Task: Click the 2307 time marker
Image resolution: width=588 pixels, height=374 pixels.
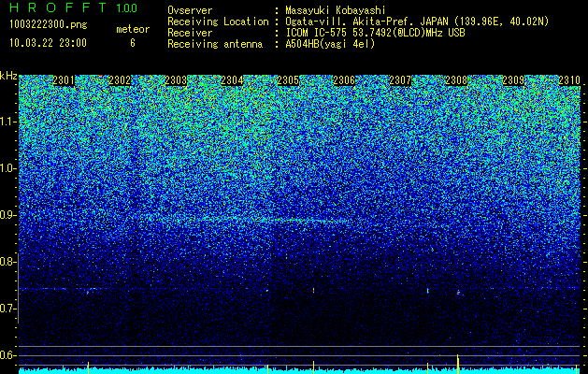Action: pyautogui.click(x=400, y=80)
